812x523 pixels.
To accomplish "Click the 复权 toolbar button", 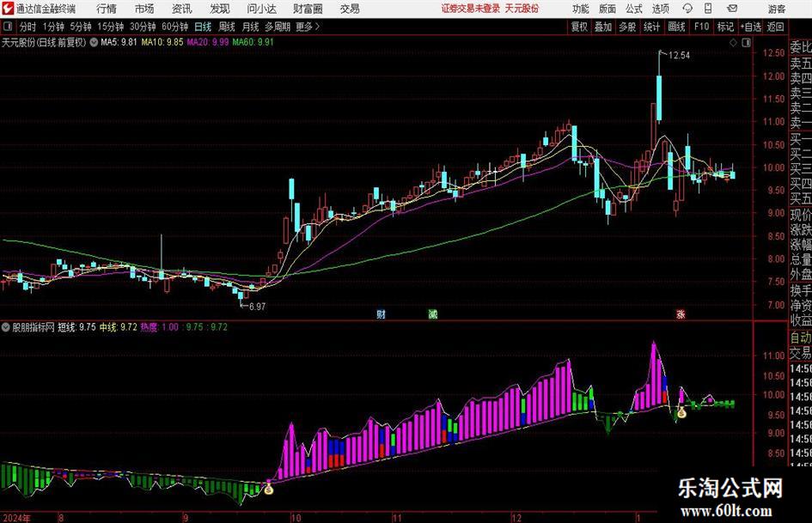I will point(579,27).
